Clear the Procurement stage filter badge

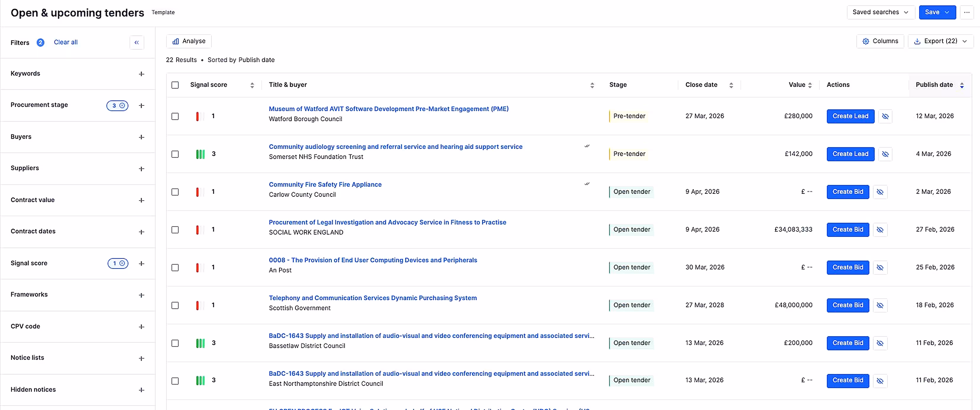[x=122, y=106]
